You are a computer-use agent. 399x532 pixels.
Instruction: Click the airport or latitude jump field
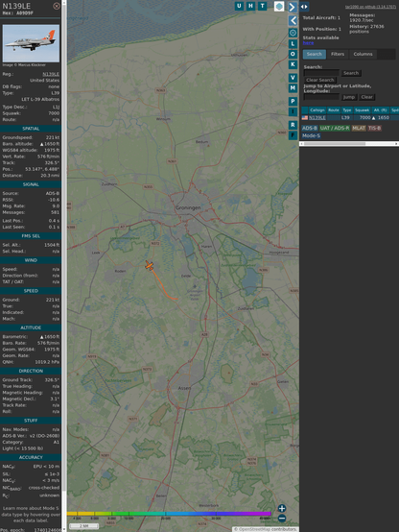click(x=321, y=97)
